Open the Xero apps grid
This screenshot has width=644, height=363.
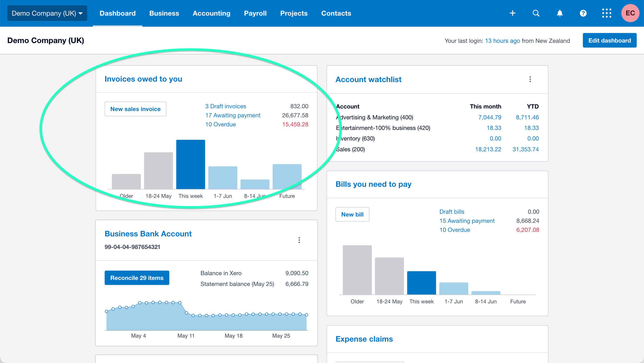[x=607, y=13]
